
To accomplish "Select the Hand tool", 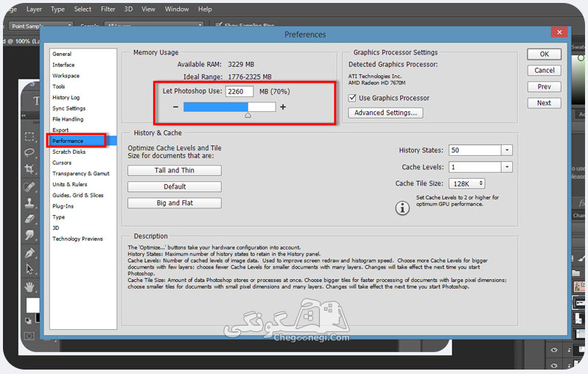I will click(29, 287).
